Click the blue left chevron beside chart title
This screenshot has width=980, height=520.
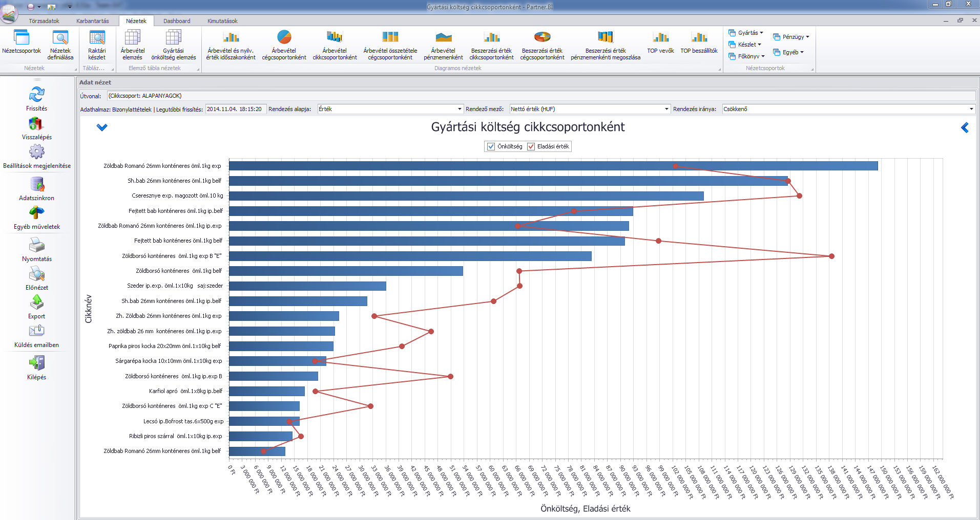(x=965, y=128)
